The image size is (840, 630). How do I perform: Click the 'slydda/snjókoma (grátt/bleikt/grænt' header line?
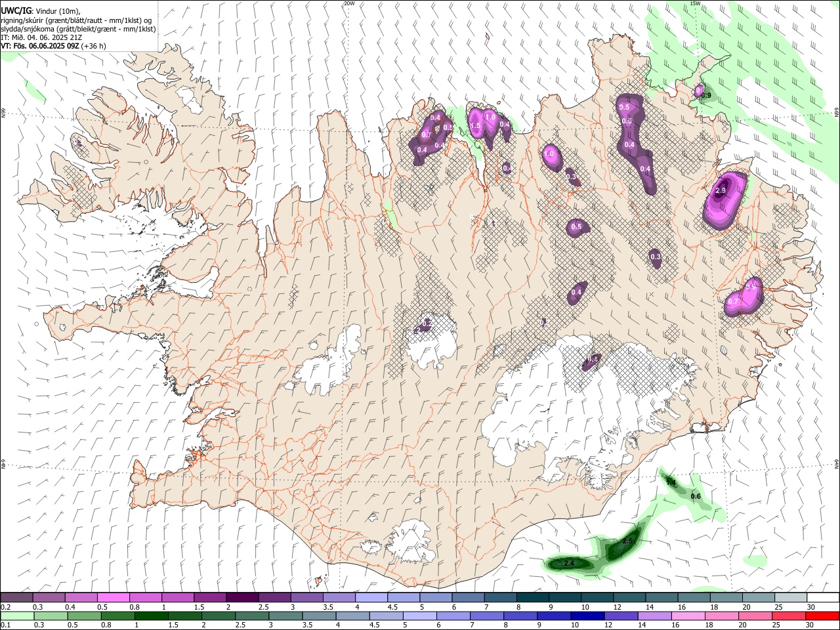click(78, 29)
